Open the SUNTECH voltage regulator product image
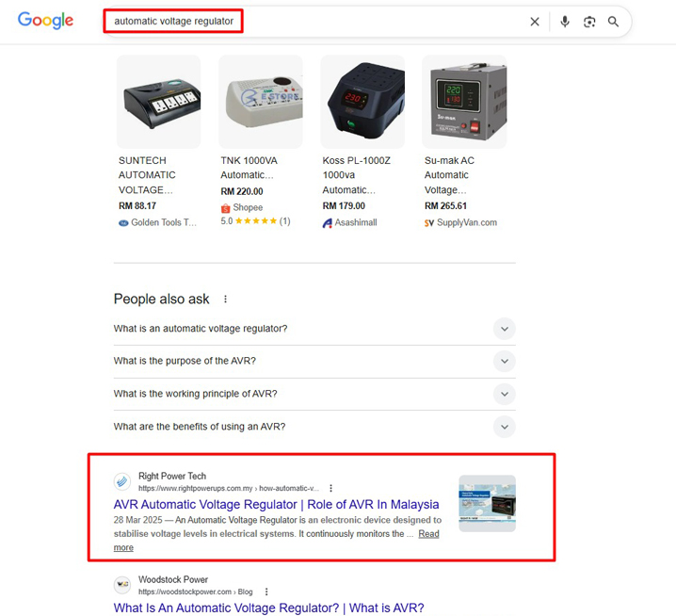676x616 pixels. (159, 102)
